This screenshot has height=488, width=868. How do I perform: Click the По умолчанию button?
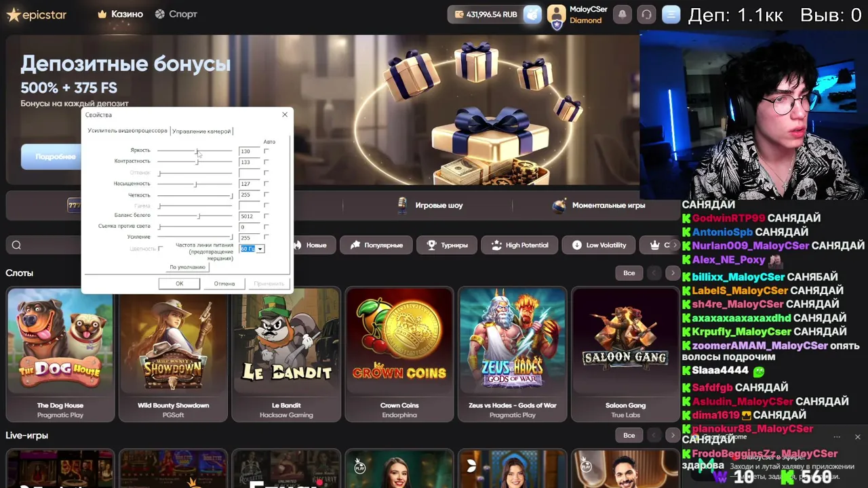tap(188, 267)
